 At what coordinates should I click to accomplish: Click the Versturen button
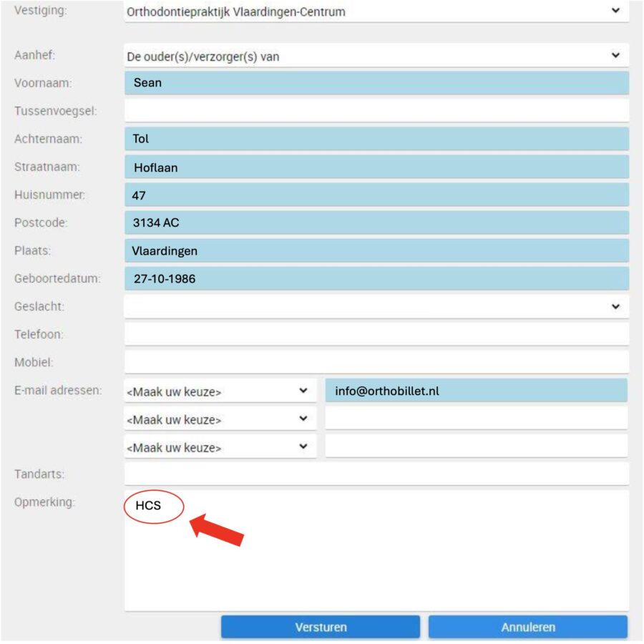click(x=321, y=627)
